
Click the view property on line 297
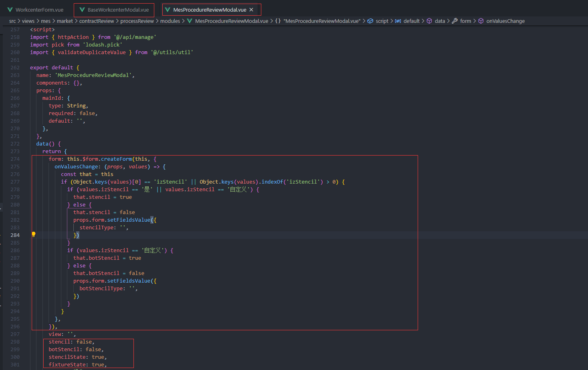pos(55,334)
